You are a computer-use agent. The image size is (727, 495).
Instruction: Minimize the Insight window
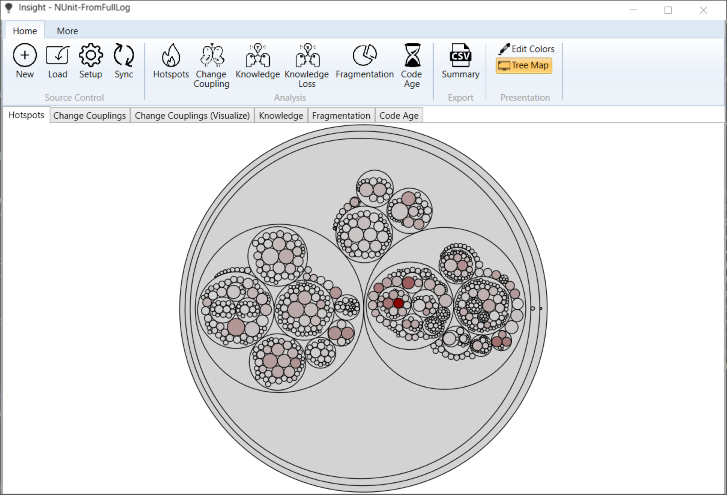(633, 10)
